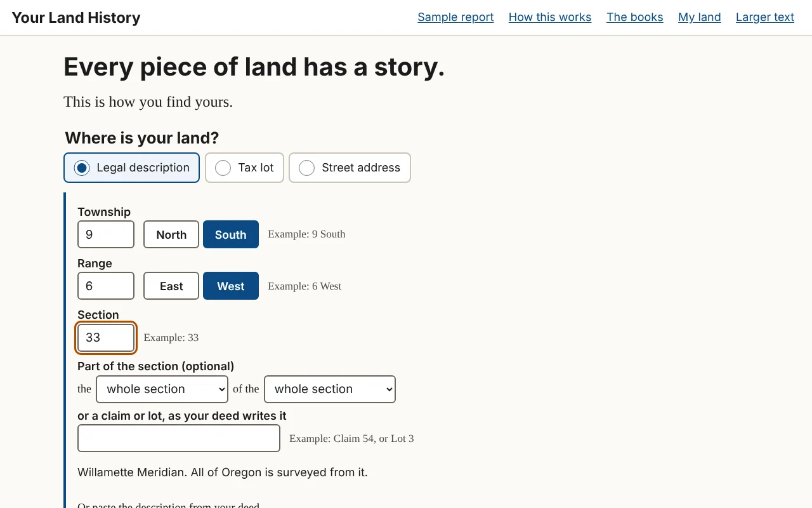This screenshot has height=508, width=812.
Task: Click the claim or lot text field
Action: (x=179, y=438)
